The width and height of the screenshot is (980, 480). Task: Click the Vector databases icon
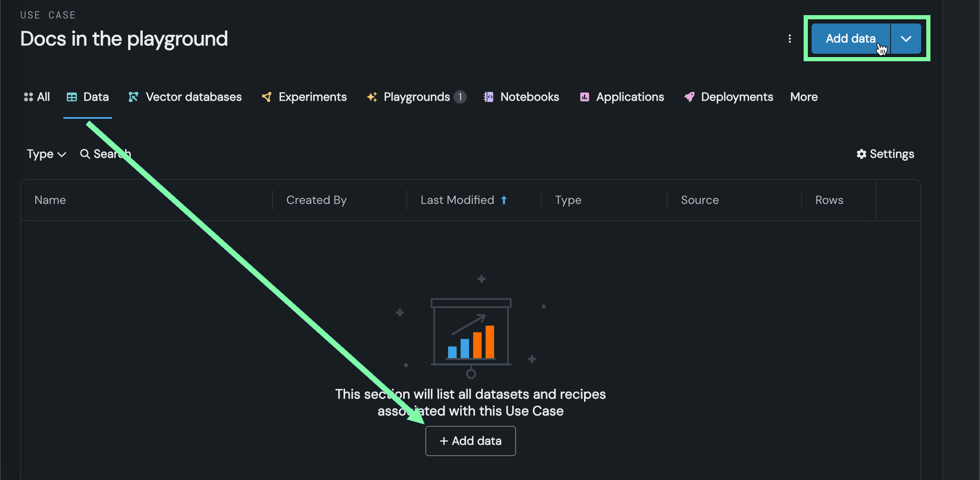[134, 97]
